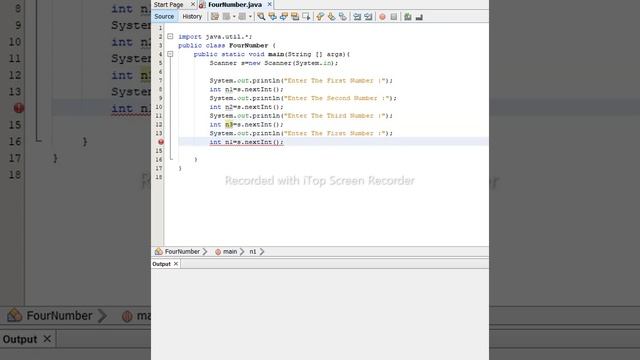Collapse the main method fold on line 4
640x360 pixels.
tap(170, 54)
